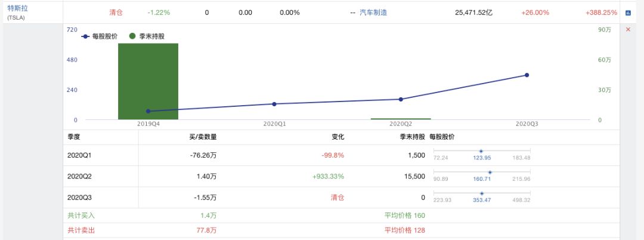644x240 pixels.
Task: Select the 2020Q1 row label
Action: pos(80,156)
